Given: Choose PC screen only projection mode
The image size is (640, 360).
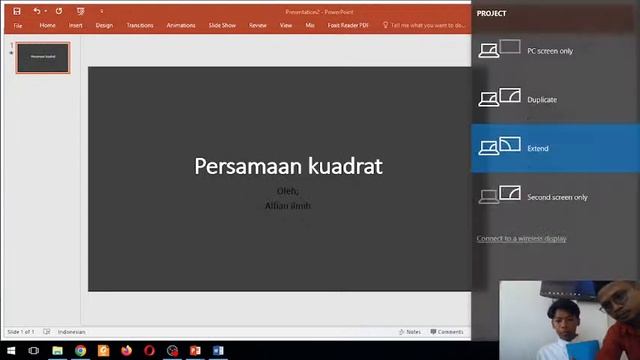Looking at the screenshot, I should (x=556, y=51).
